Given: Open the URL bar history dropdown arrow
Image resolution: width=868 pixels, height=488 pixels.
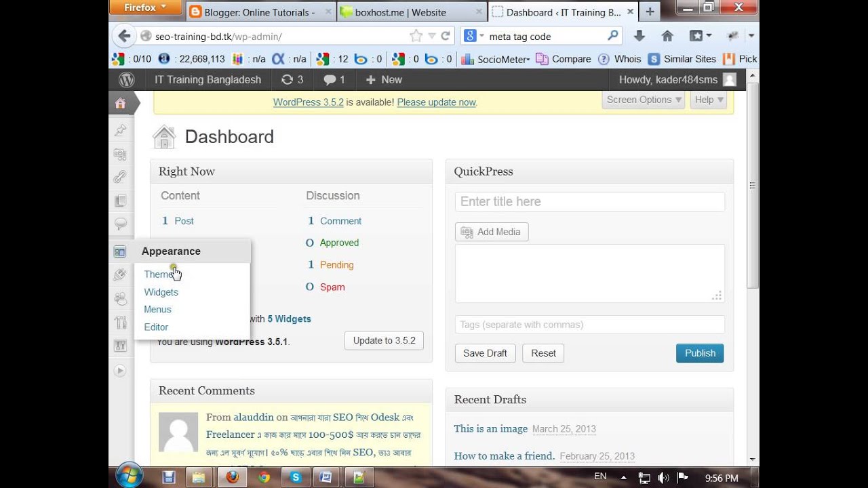Looking at the screenshot, I should click(x=431, y=36).
